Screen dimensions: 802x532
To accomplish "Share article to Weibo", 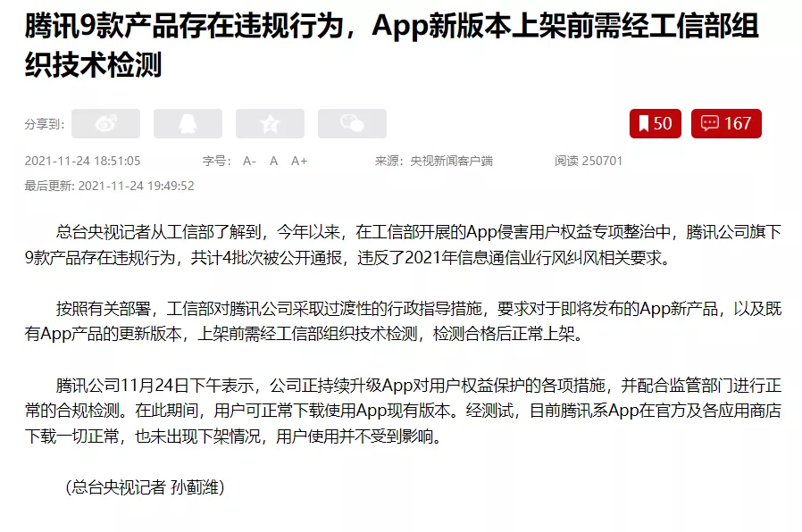I will [105, 124].
